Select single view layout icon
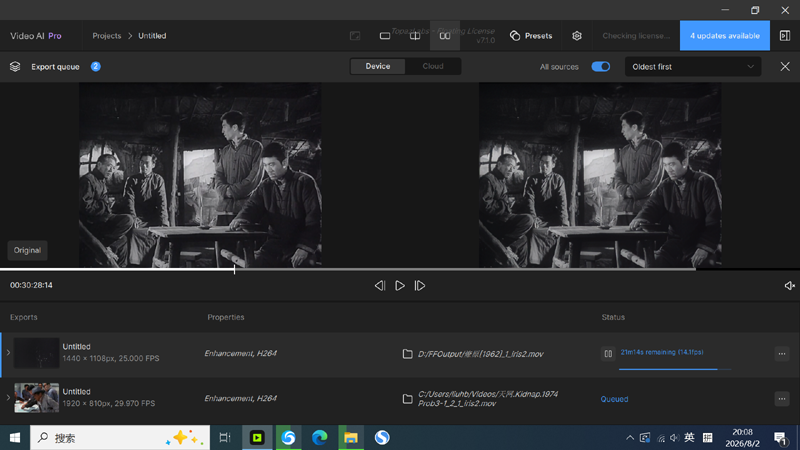 click(x=385, y=36)
